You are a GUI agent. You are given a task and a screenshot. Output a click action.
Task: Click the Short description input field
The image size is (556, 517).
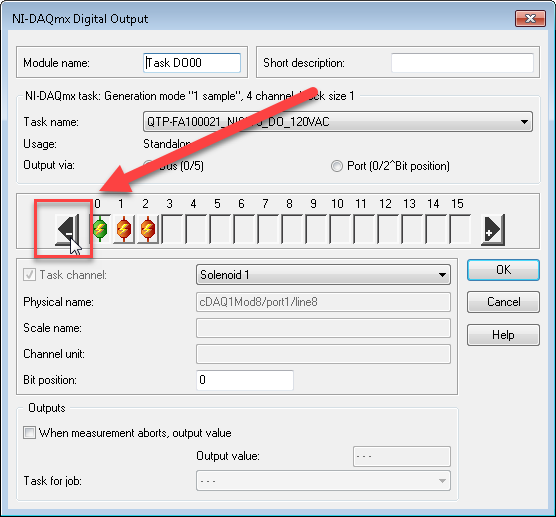(x=462, y=63)
